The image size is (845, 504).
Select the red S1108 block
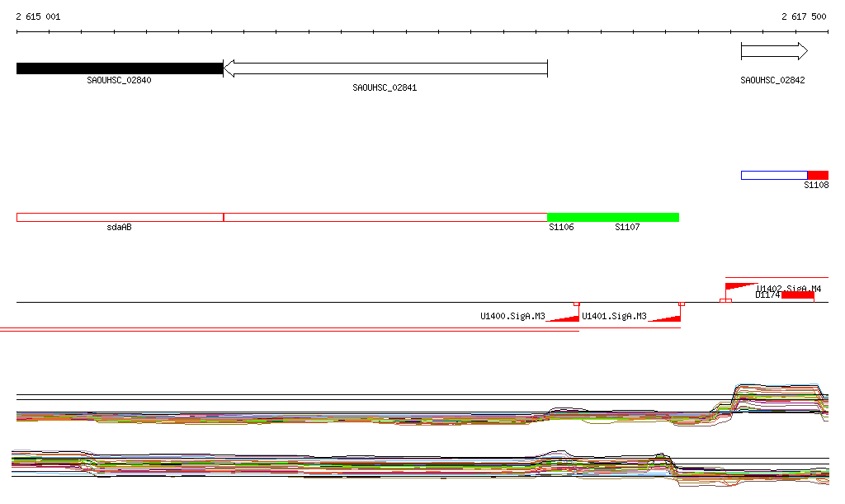(x=818, y=175)
